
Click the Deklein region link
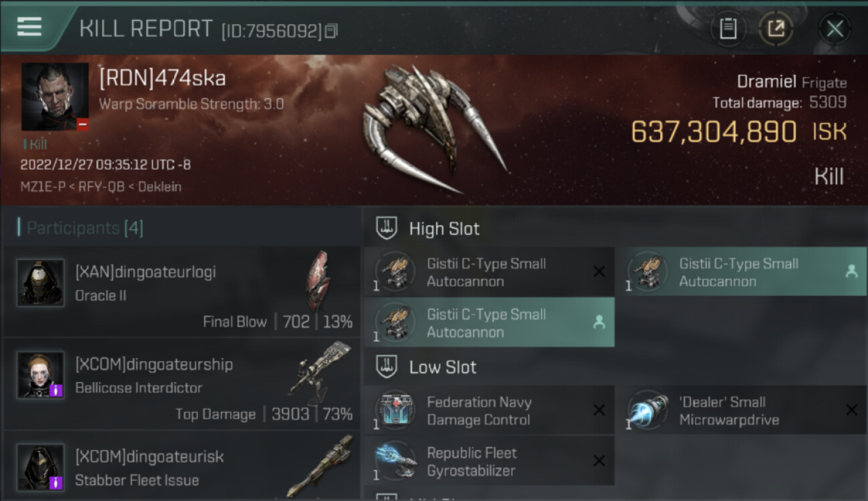[159, 186]
